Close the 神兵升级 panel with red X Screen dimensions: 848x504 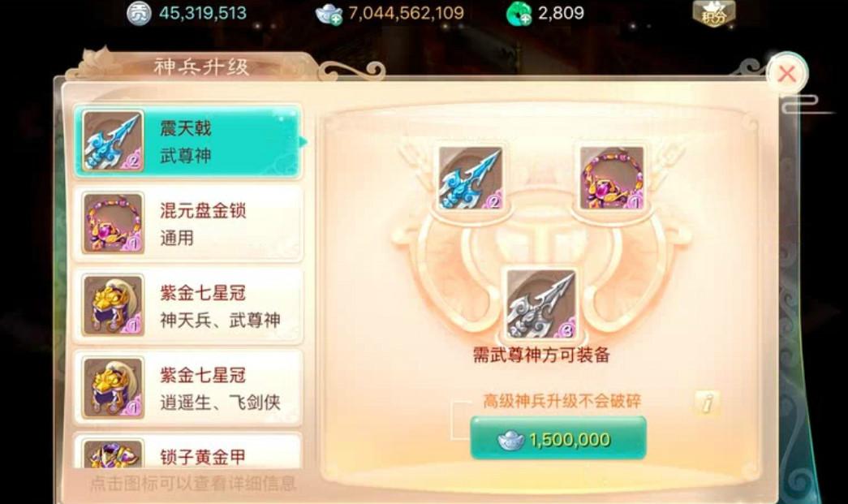(787, 74)
